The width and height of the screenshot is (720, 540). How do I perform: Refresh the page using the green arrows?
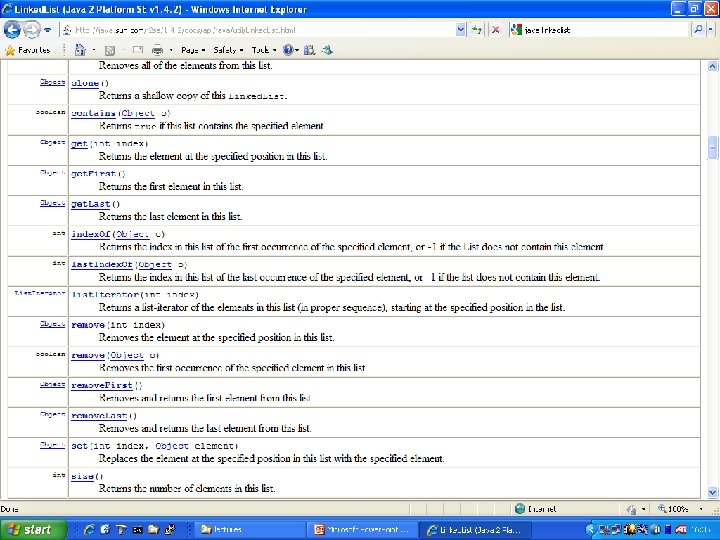[x=477, y=30]
